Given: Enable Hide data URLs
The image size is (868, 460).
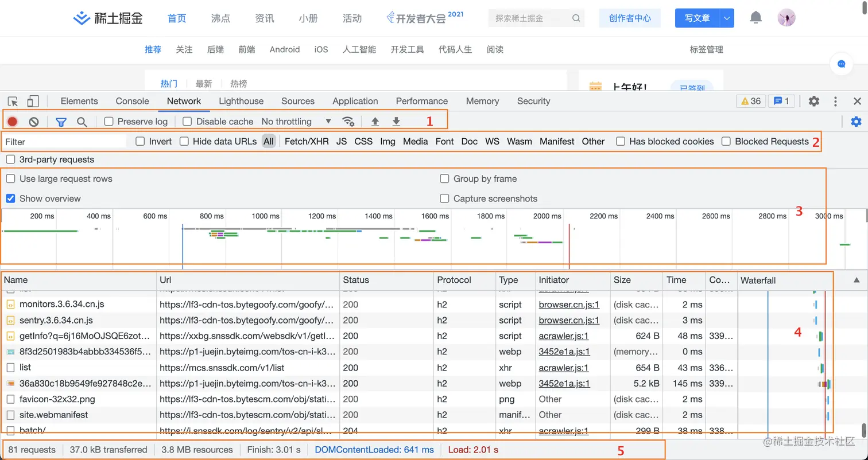Looking at the screenshot, I should pos(184,141).
